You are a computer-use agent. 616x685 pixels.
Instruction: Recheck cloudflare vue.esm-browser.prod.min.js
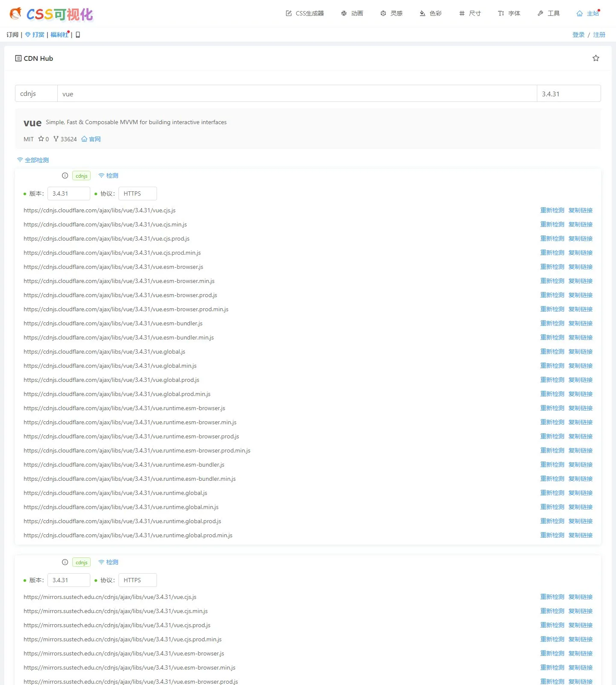point(552,309)
